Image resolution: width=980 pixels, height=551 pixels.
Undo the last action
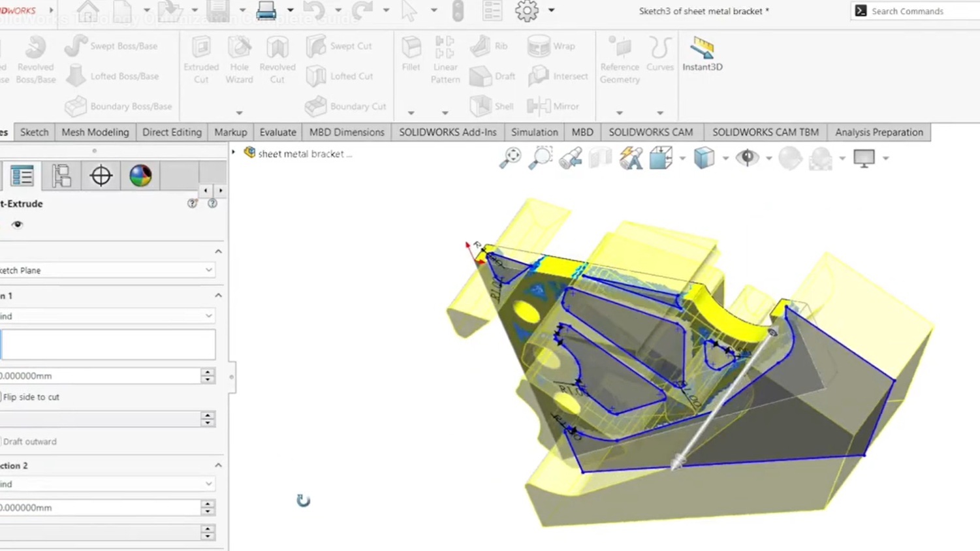pos(314,10)
